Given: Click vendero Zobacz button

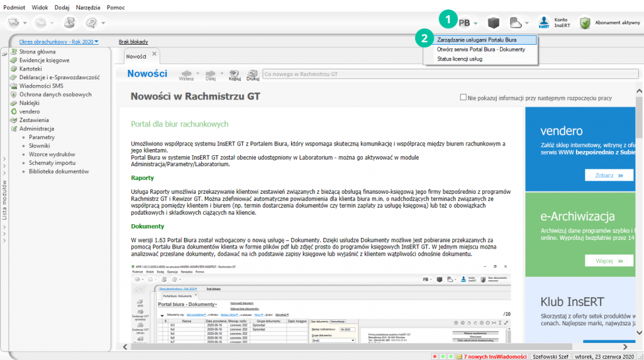Looking at the screenshot, I should tap(609, 176).
